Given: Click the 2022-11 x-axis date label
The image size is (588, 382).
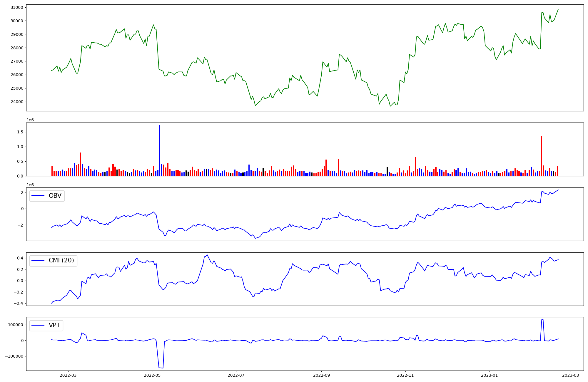Looking at the screenshot, I should pyautogui.click(x=405, y=375).
